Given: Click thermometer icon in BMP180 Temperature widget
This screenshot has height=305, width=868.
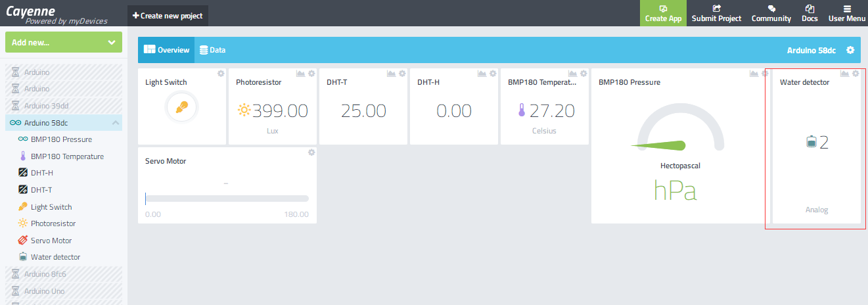Looking at the screenshot, I should (522, 110).
